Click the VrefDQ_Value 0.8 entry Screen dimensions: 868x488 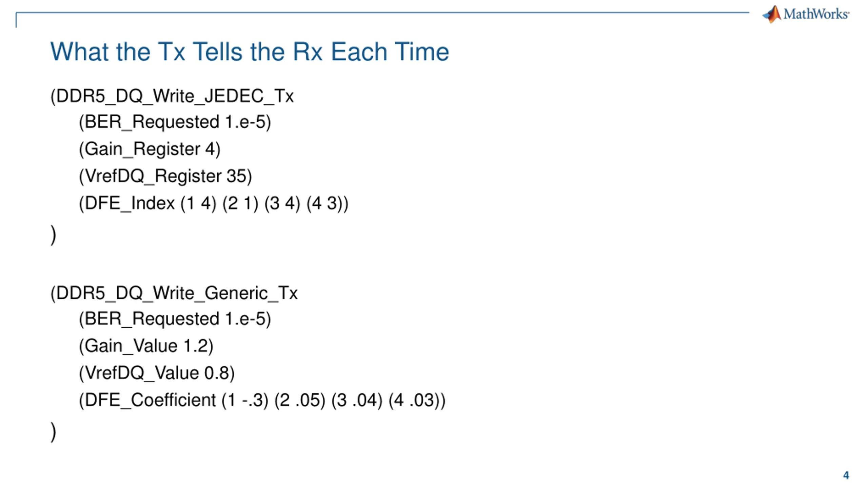[x=157, y=373]
